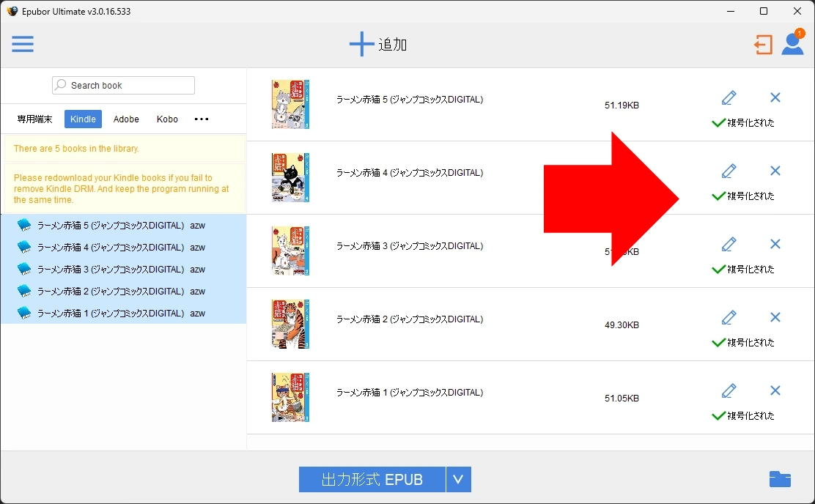Click the green check mark on ラーメン赤猫 5

click(718, 123)
